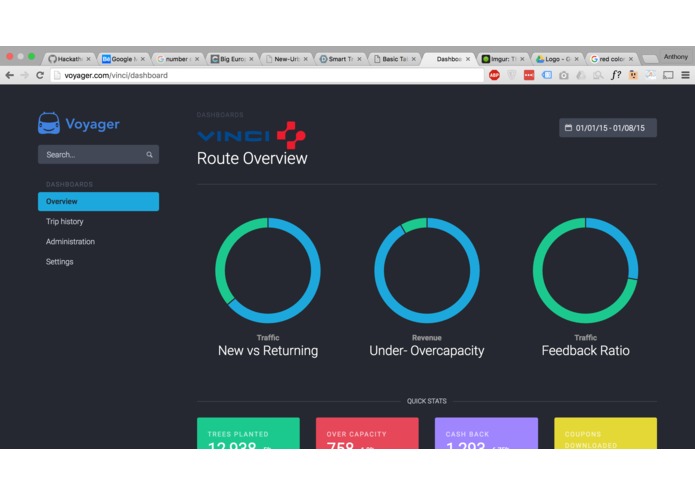Click the cast screen extension icon
The height and width of the screenshot is (494, 695).
pos(668,75)
